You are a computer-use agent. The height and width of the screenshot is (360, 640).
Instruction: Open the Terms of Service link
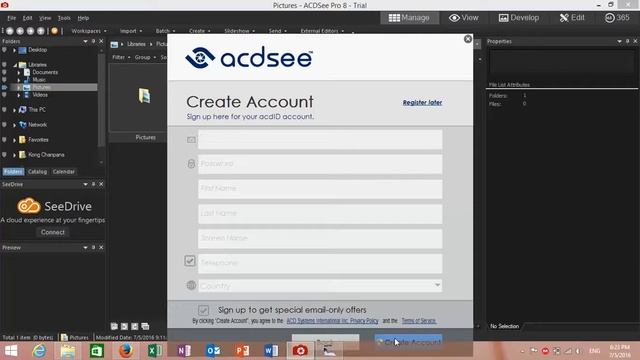point(419,321)
